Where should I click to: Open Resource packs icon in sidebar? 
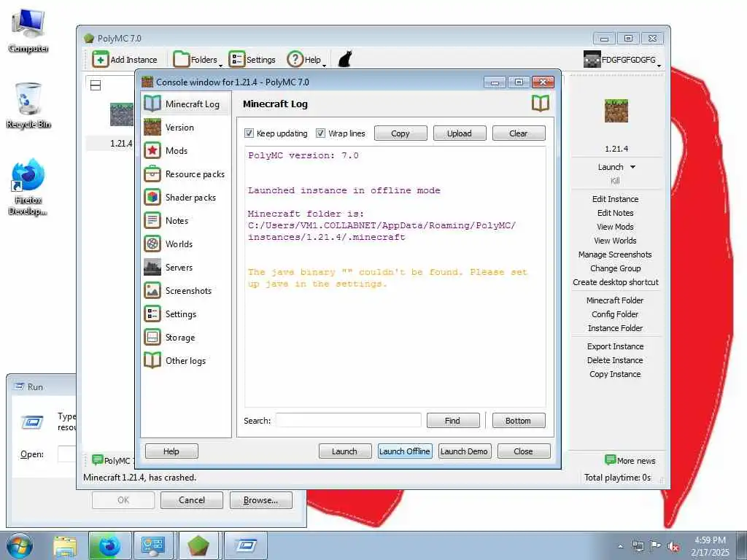152,174
